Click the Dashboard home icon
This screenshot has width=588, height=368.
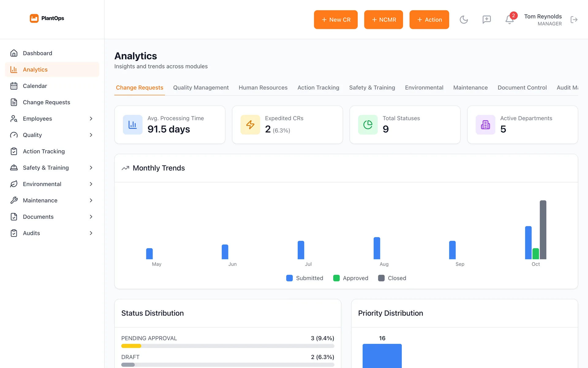[14, 53]
